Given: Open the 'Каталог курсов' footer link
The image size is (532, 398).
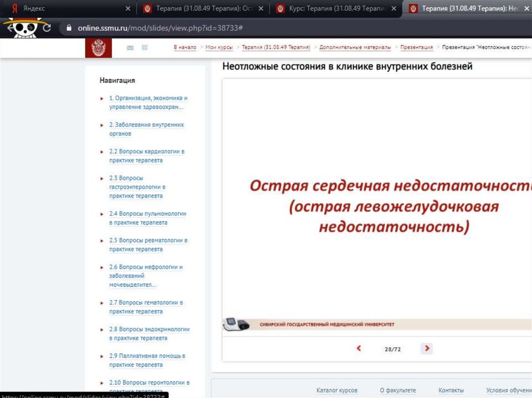Looking at the screenshot, I should (x=337, y=390).
